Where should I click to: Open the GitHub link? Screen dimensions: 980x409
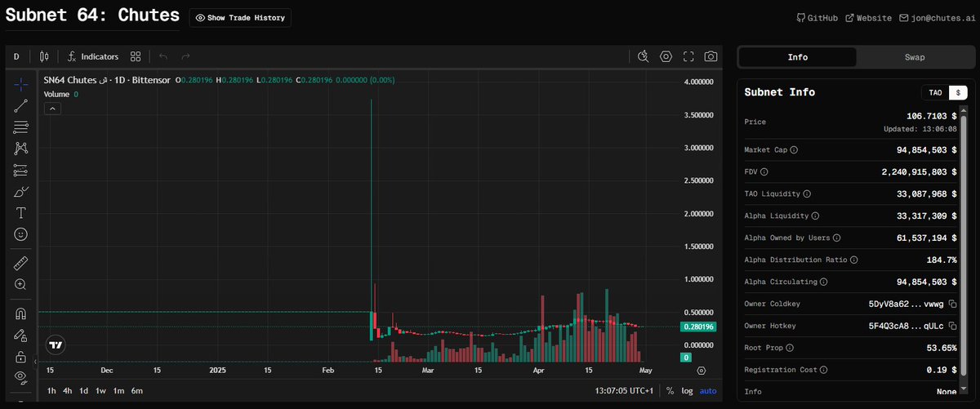[x=817, y=17]
